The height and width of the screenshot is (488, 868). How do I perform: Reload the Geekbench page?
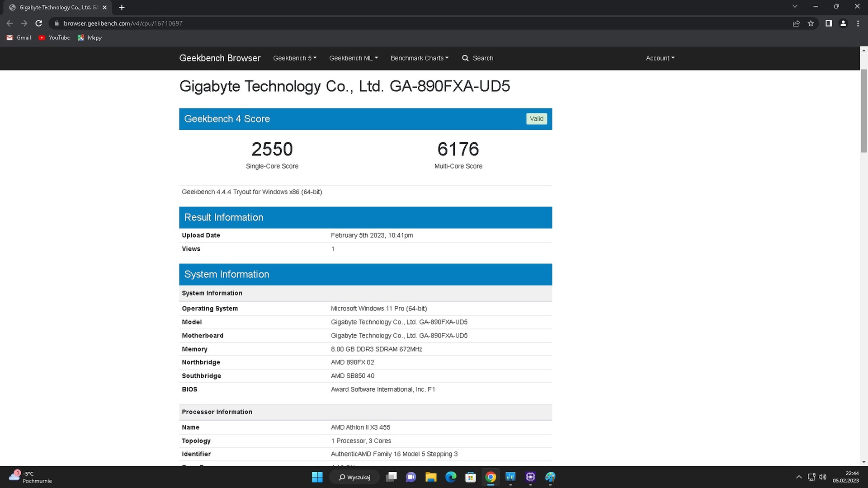click(39, 23)
